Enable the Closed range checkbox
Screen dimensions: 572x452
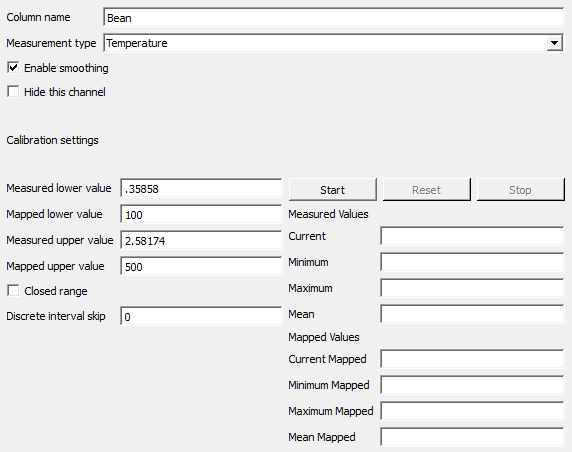tap(13, 291)
